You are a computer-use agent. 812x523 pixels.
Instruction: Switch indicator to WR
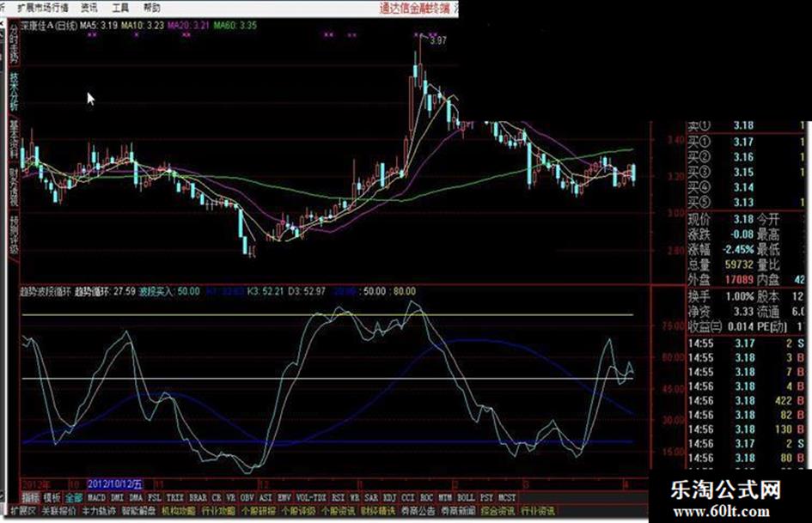pyautogui.click(x=355, y=497)
